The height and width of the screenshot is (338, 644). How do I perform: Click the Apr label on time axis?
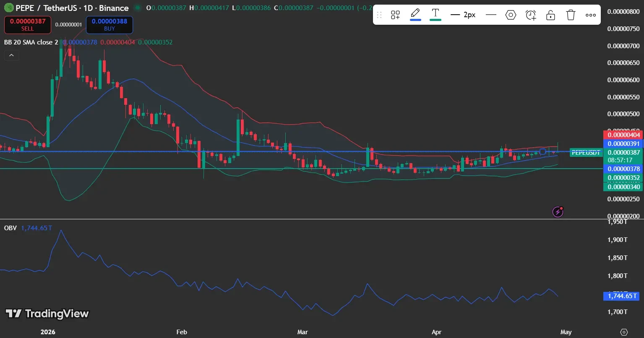437,332
